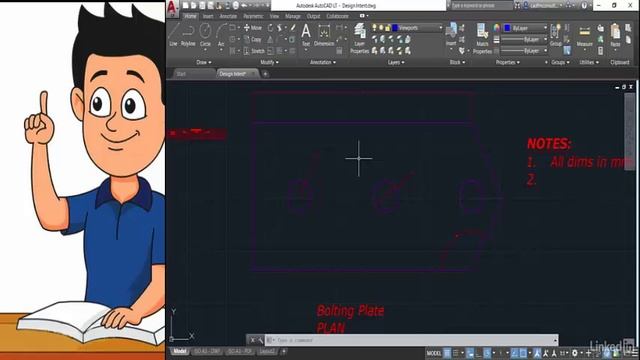640x360 pixels.
Task: Open the Insert ribbon tab
Action: pos(208,16)
